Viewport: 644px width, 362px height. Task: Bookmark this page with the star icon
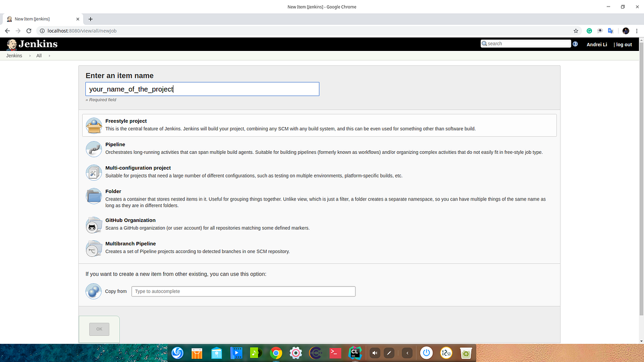[x=576, y=31]
